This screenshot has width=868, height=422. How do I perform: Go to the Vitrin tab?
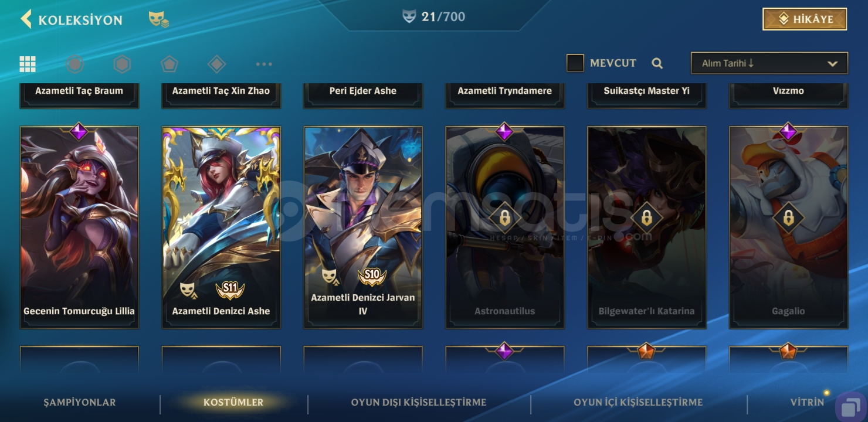807,403
